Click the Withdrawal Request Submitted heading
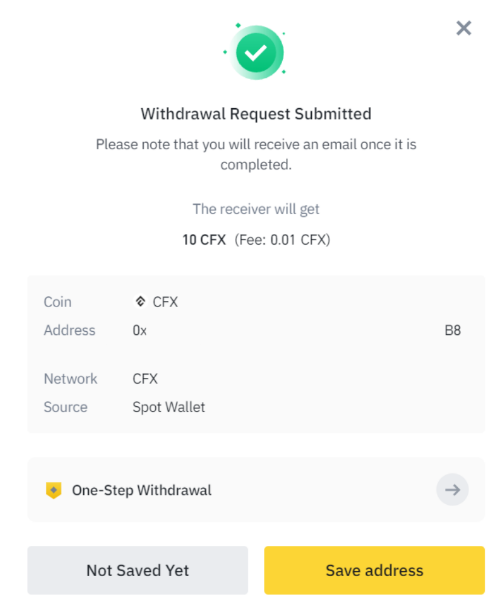The height and width of the screenshot is (608, 498). (256, 114)
